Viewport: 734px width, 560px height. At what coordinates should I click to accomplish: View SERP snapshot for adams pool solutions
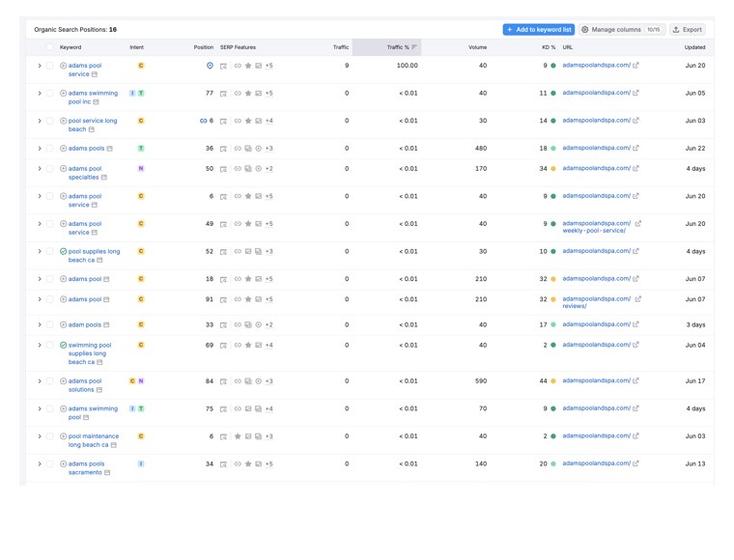[224, 381]
